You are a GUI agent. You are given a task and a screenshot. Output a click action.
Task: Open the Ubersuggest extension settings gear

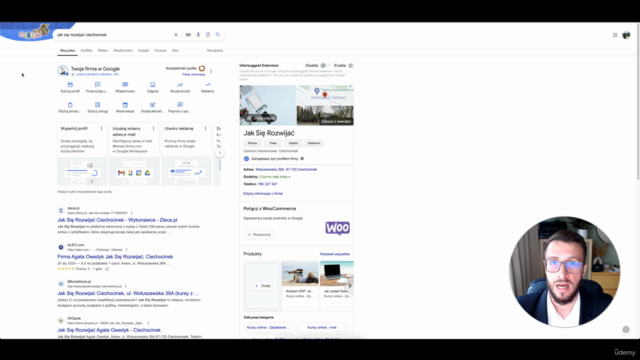coord(351,65)
